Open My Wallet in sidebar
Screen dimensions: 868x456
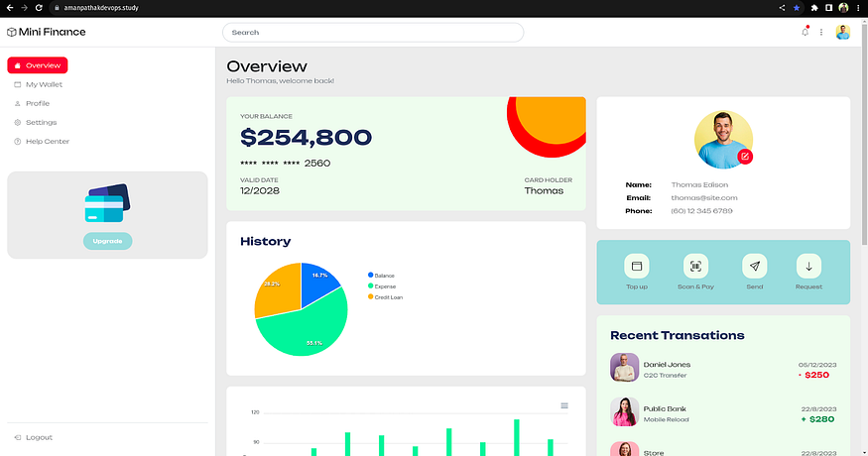point(39,84)
